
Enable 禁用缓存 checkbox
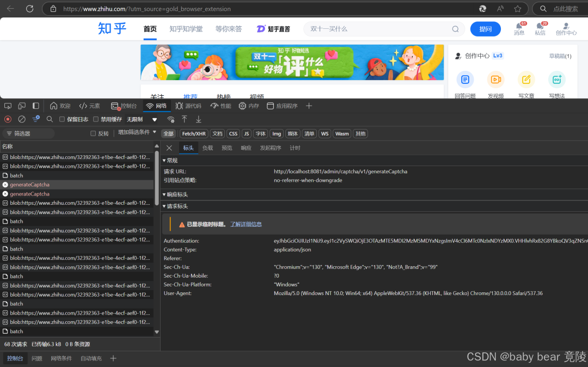coord(96,119)
